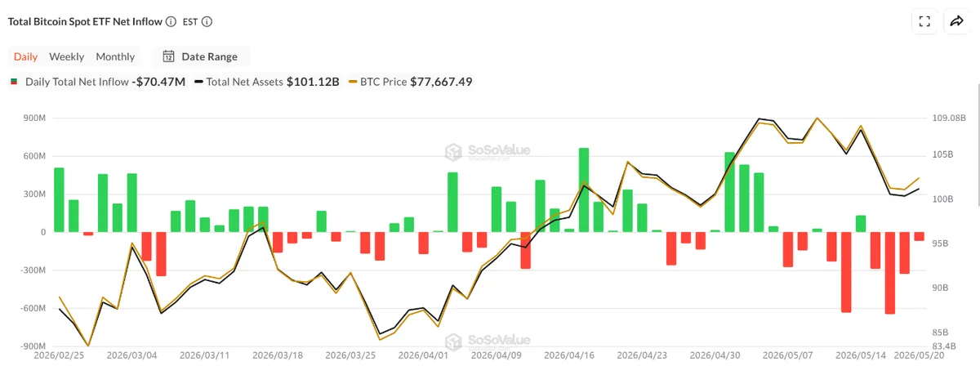Click the share arrow icon

956,22
